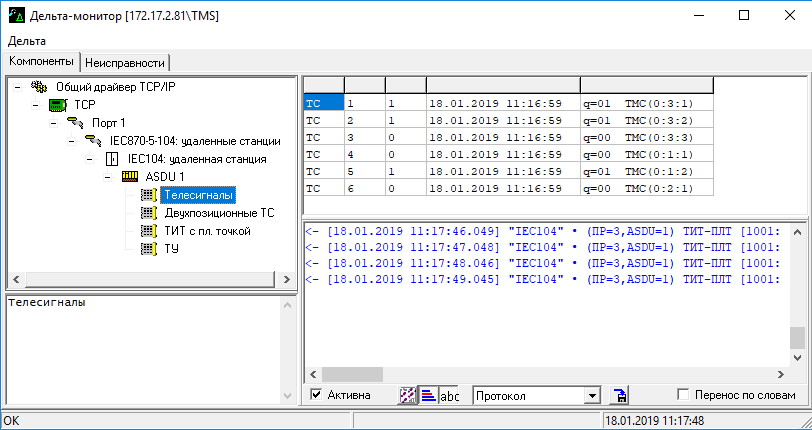Enable the Перенос по словам checkbox
Image resolution: width=812 pixels, height=430 pixels.
684,395
